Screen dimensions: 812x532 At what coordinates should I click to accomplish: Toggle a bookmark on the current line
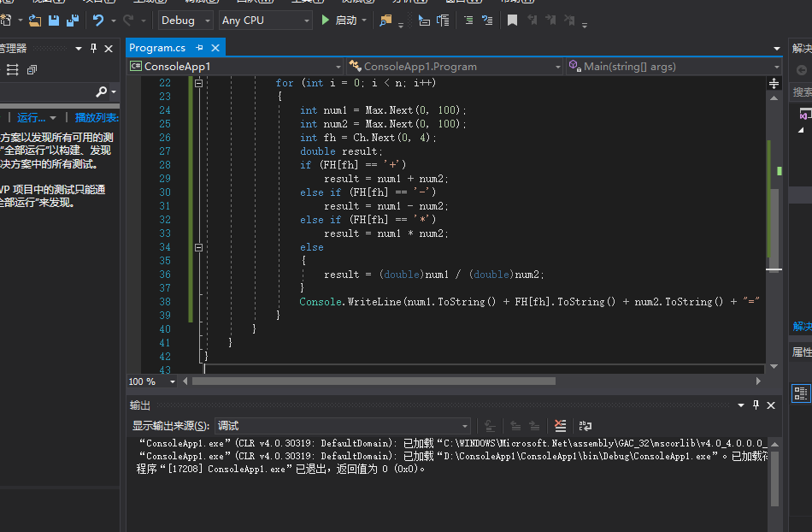[x=512, y=21]
